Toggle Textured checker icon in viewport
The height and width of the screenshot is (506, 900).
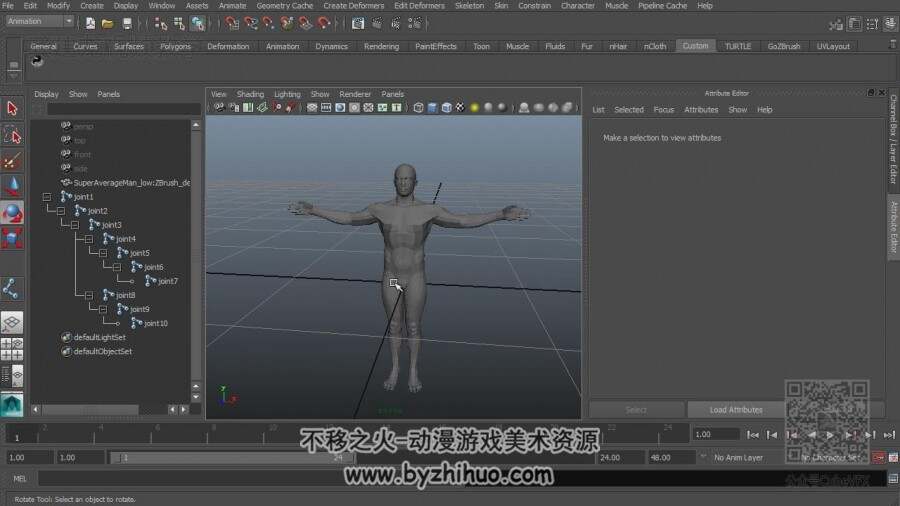[460, 107]
